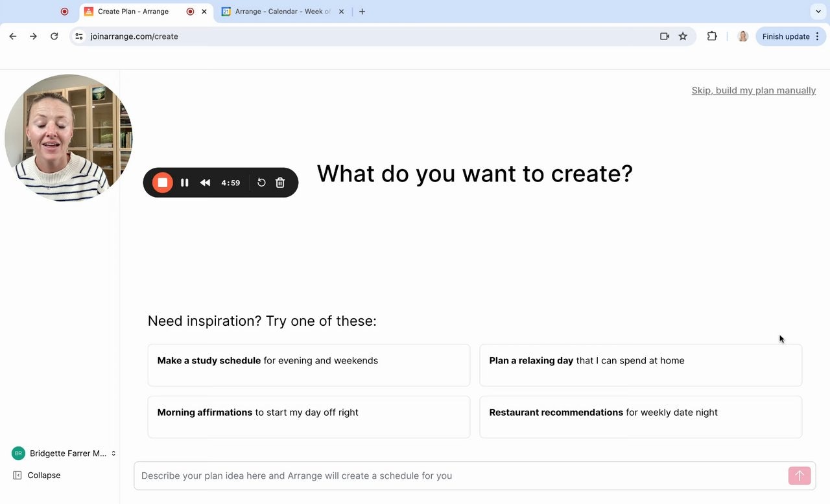
Task: Restart the recording with the circular arrow icon
Action: coord(261,183)
